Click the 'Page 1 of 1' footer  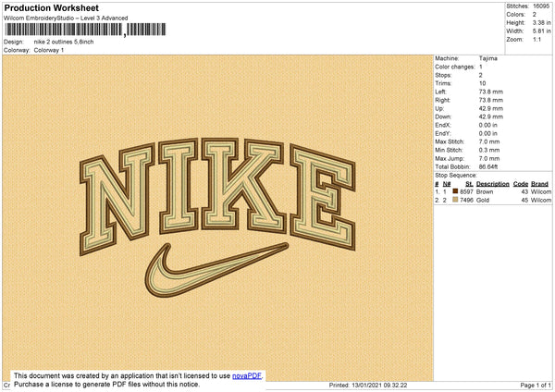tap(536, 386)
